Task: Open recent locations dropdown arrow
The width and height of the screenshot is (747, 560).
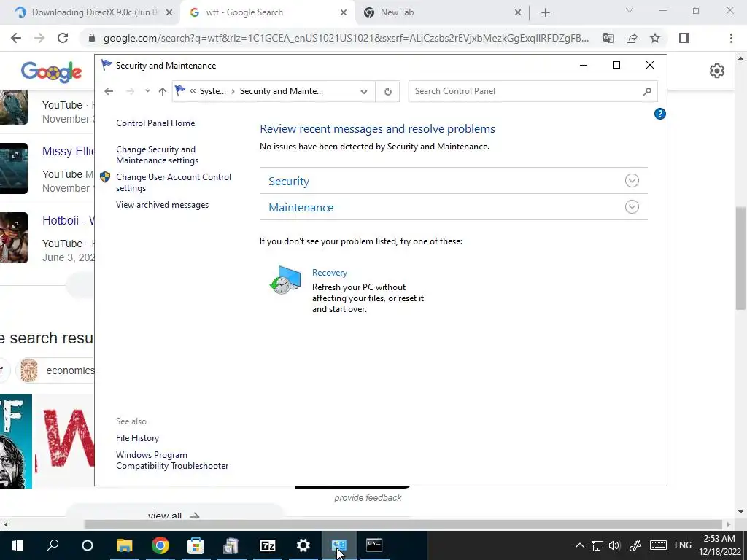Action: point(147,91)
